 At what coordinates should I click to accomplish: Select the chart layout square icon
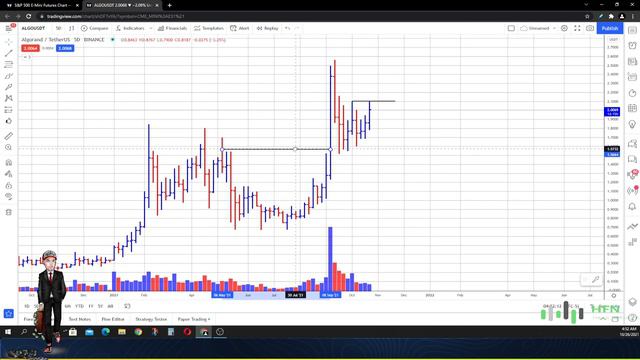pos(511,28)
